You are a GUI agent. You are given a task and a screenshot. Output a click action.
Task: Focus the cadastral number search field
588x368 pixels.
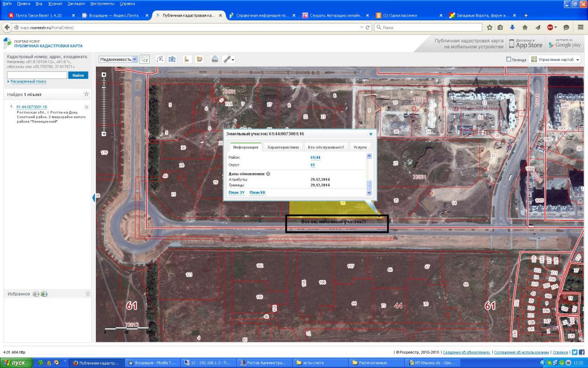click(37, 75)
